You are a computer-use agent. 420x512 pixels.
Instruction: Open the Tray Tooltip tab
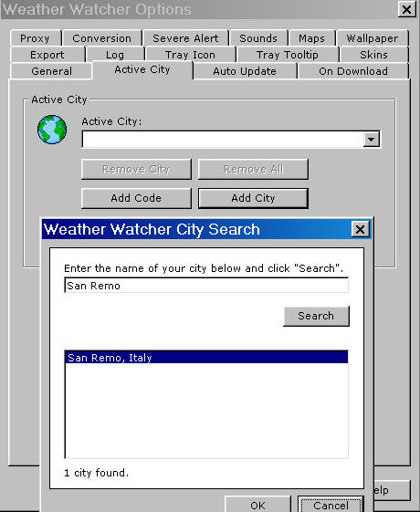288,55
